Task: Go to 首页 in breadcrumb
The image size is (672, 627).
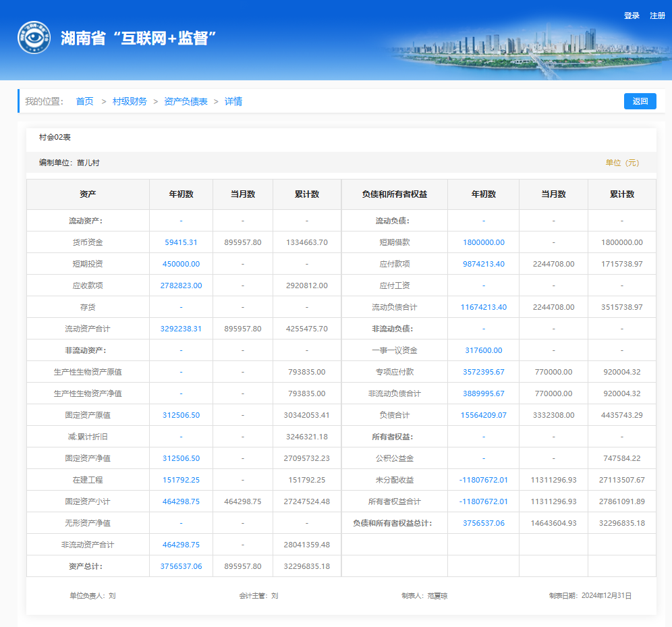Action: pyautogui.click(x=84, y=101)
